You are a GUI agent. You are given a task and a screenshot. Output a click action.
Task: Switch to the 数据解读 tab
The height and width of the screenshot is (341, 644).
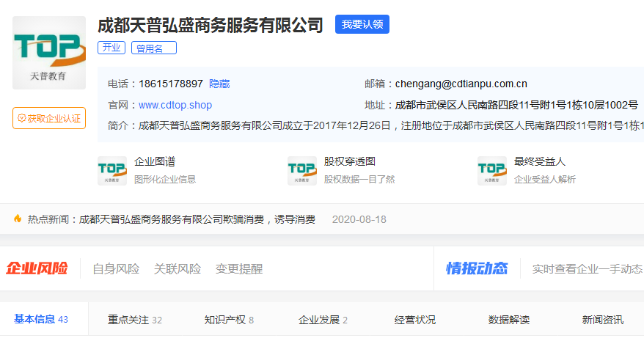[x=509, y=320]
